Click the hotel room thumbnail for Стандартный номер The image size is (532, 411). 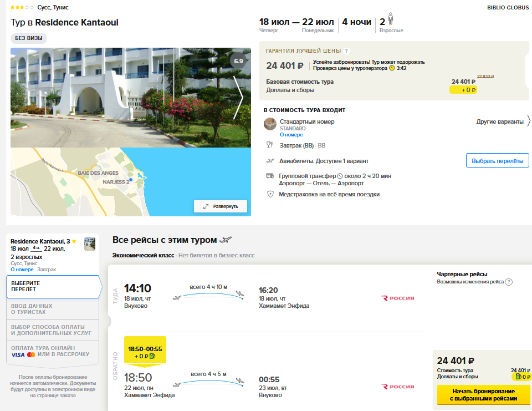[270, 124]
